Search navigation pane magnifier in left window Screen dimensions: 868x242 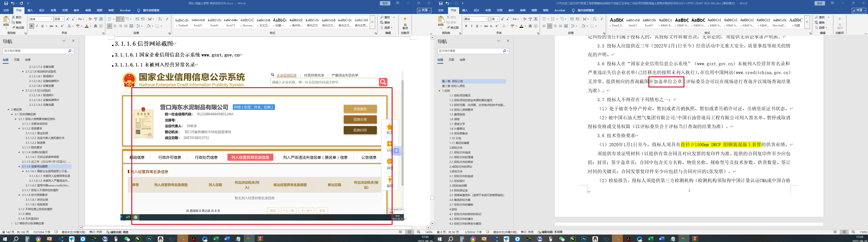point(70,51)
